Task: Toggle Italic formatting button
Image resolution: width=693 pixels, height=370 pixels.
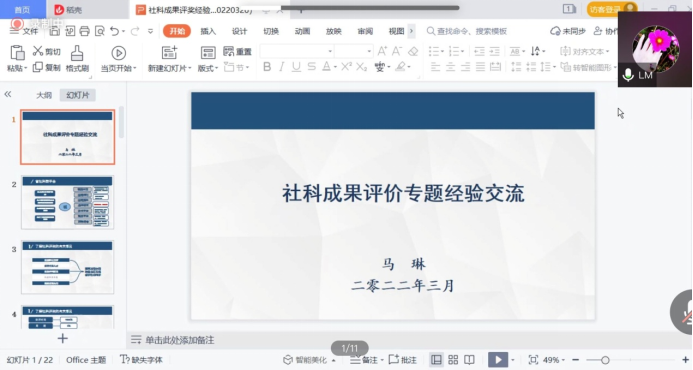Action: pos(282,67)
